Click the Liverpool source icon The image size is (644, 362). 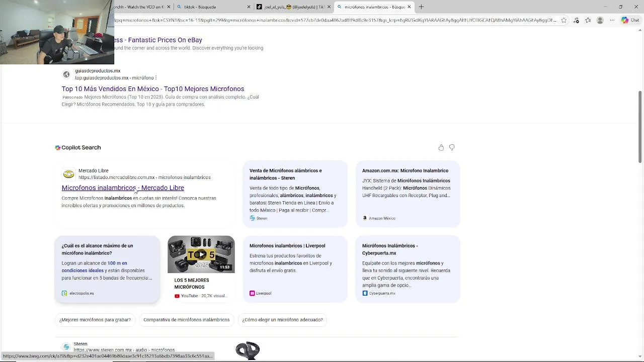pyautogui.click(x=252, y=293)
